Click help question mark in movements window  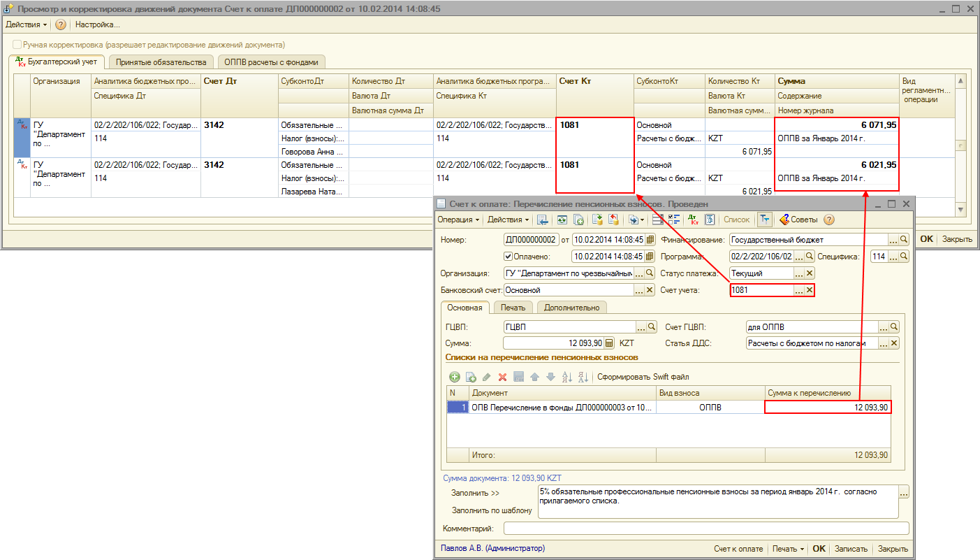pyautogui.click(x=61, y=24)
